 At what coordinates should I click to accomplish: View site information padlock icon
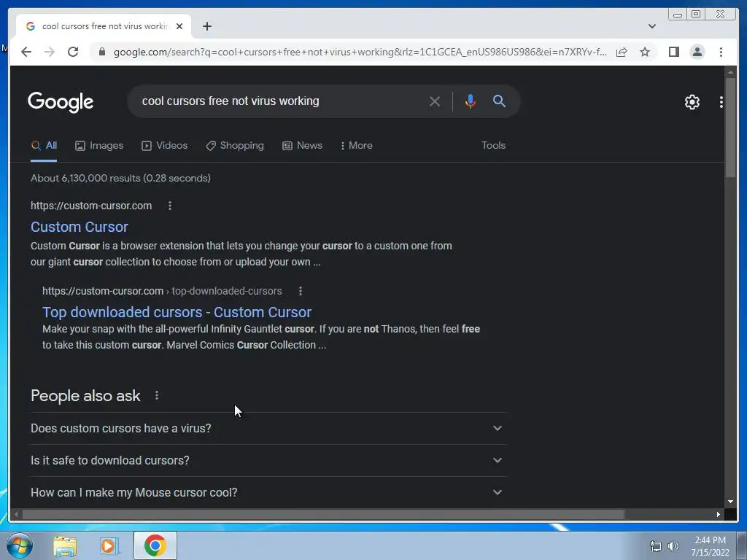pos(102,52)
